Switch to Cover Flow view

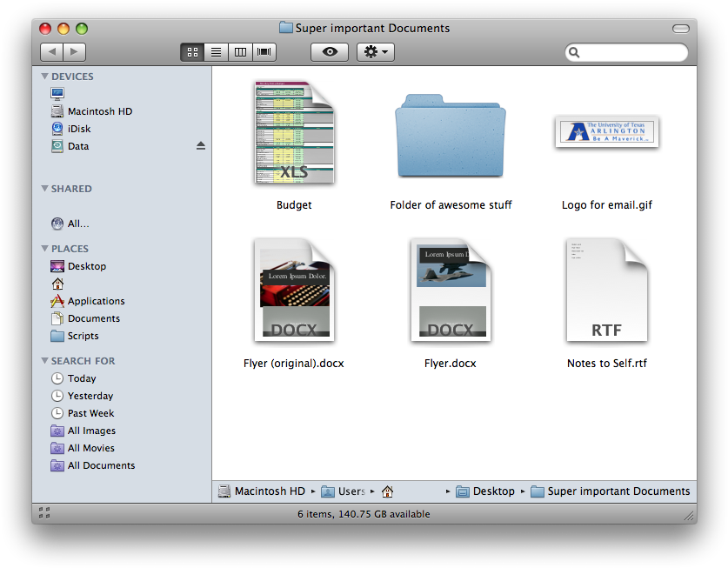(264, 52)
